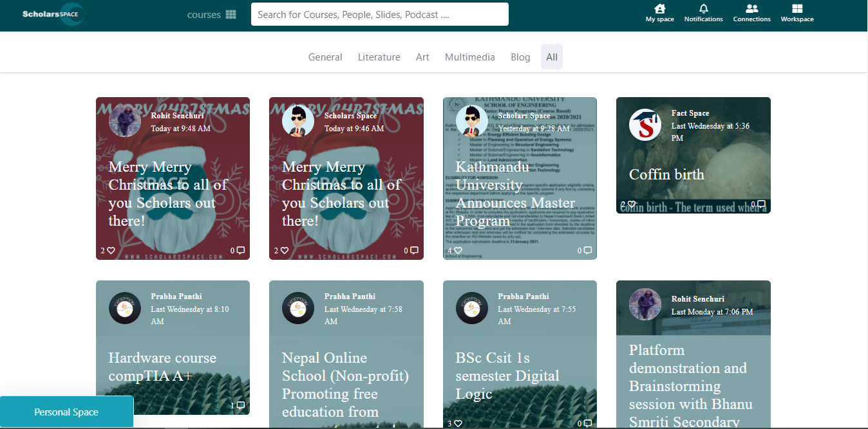This screenshot has height=429, width=868.
Task: Switch to the Blog tab
Action: click(520, 57)
